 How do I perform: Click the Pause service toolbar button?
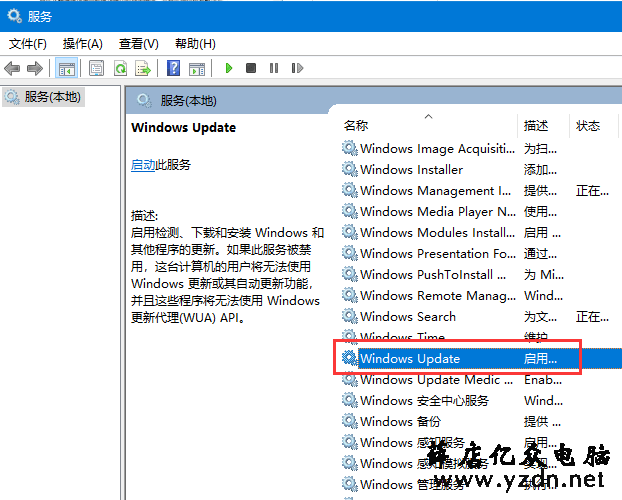click(274, 68)
